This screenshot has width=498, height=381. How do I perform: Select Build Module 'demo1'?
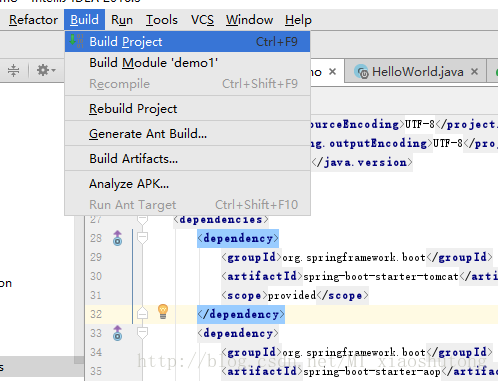pyautogui.click(x=187, y=63)
